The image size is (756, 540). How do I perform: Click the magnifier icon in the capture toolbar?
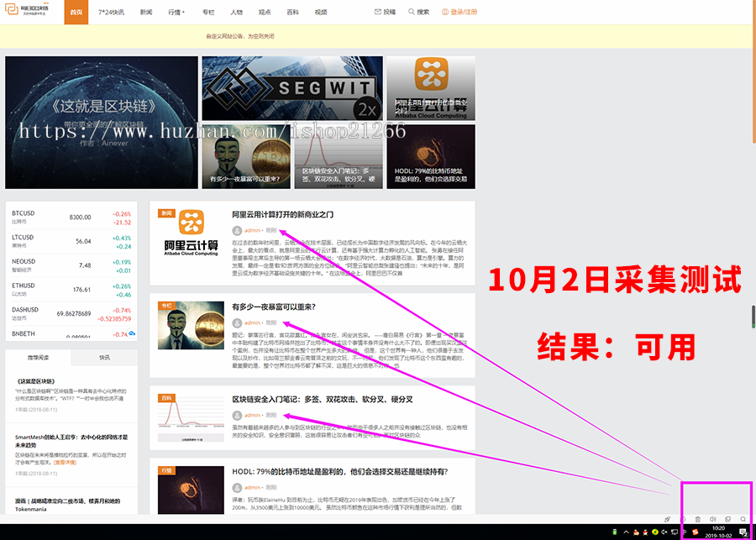pyautogui.click(x=743, y=519)
